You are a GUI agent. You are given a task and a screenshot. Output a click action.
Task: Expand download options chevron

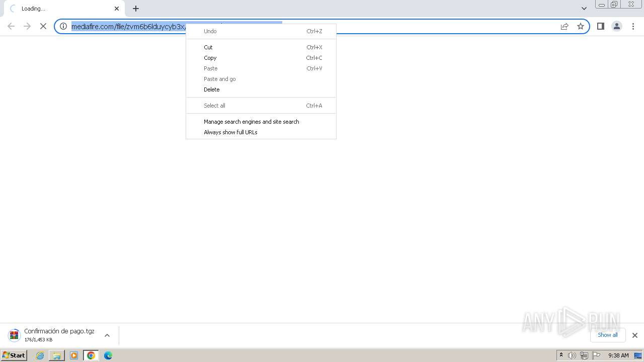[x=107, y=335]
